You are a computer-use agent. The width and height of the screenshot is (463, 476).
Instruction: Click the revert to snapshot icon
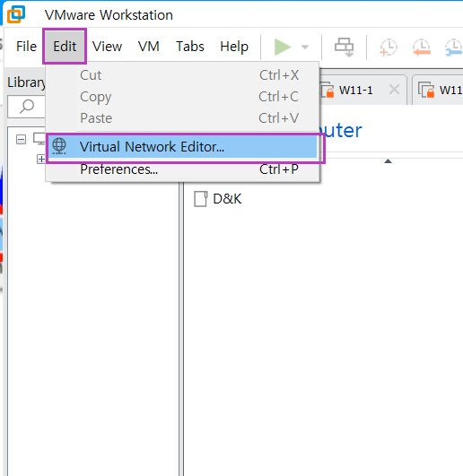(x=422, y=48)
